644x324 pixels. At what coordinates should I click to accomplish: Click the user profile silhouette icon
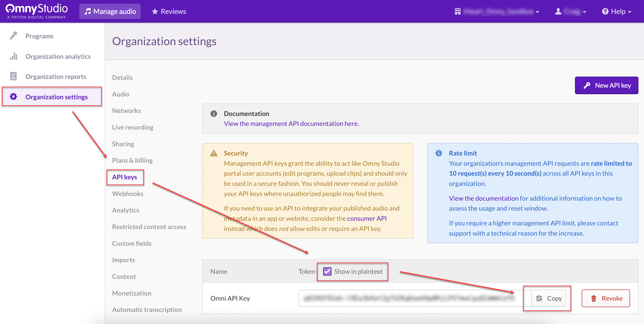[x=558, y=12]
